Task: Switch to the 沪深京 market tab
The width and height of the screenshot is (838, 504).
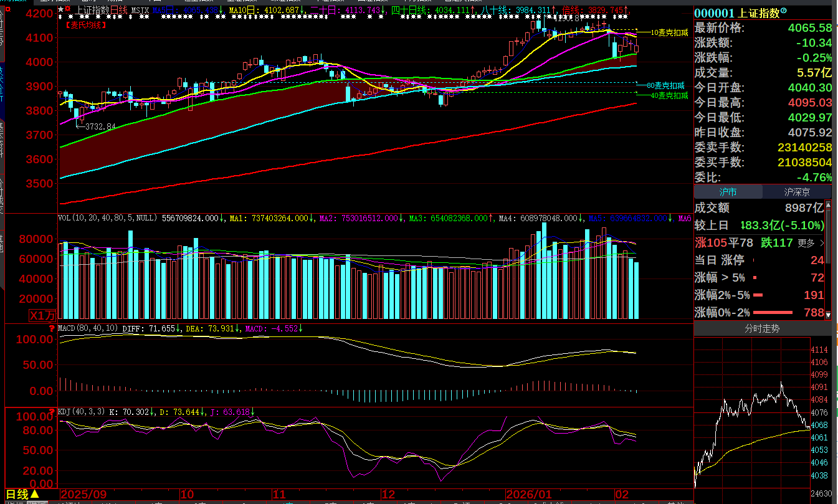Action: click(x=797, y=192)
